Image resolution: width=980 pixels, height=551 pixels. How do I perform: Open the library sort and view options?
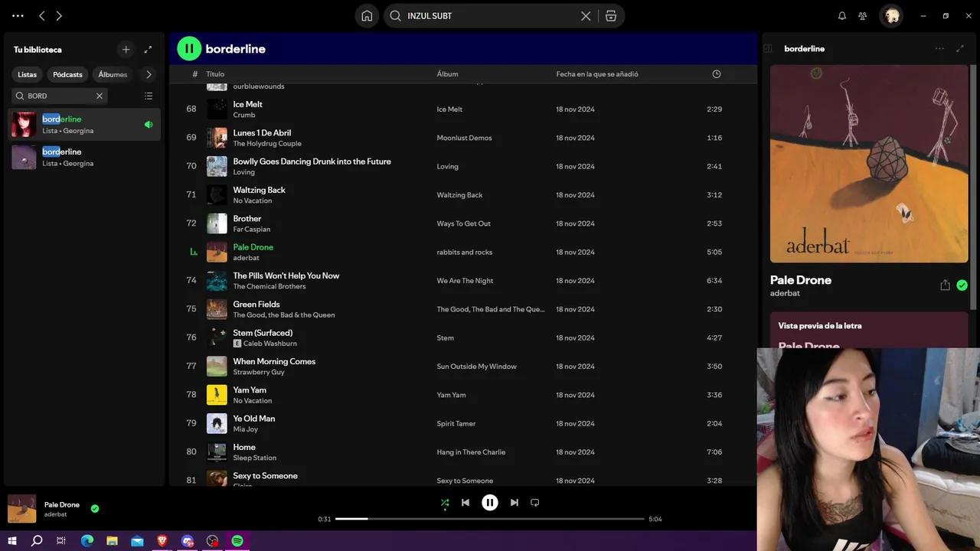pyautogui.click(x=149, y=96)
